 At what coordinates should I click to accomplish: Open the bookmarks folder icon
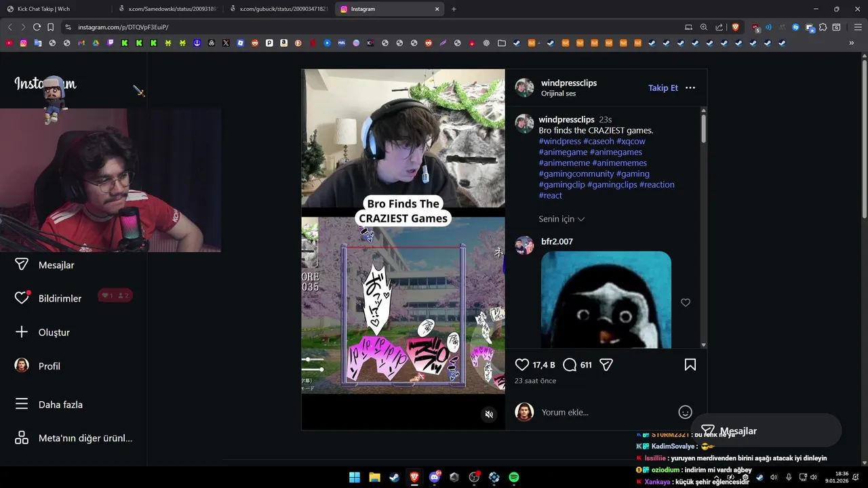502,43
